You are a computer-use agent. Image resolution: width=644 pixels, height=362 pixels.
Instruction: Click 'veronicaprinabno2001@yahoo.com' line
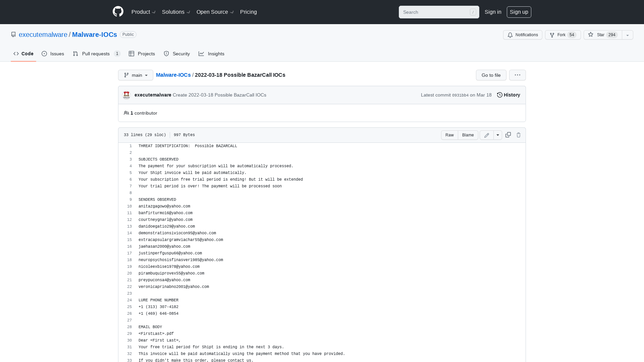pyautogui.click(x=174, y=287)
